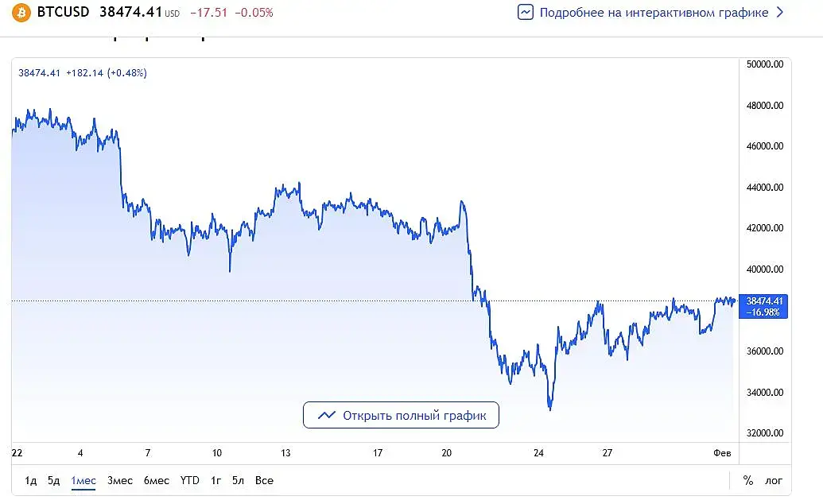
Task: Switch to the 6мес range
Action: pyautogui.click(x=157, y=480)
